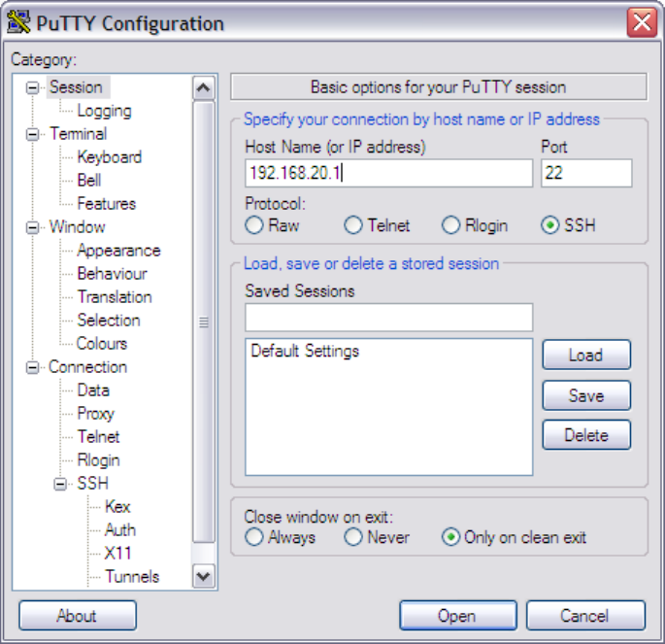Click the category list scroll up arrow

tap(204, 87)
